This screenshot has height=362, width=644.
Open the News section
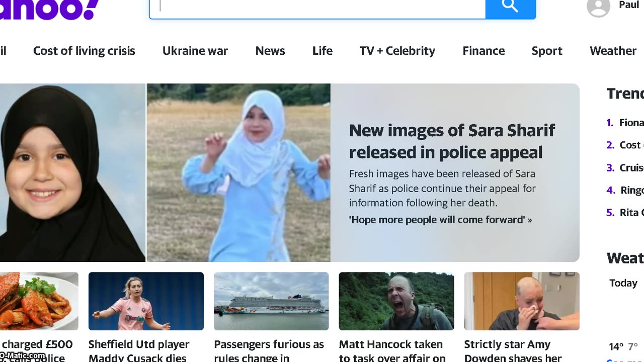point(270,51)
